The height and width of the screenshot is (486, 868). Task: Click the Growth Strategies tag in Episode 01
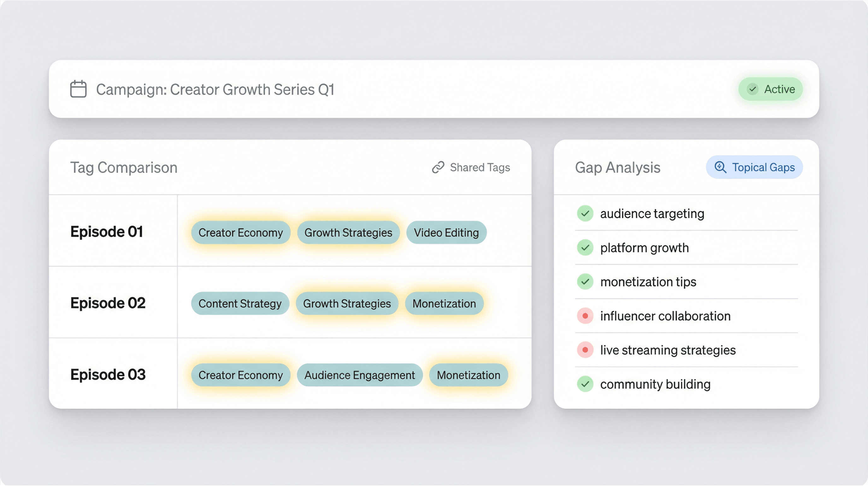348,233
